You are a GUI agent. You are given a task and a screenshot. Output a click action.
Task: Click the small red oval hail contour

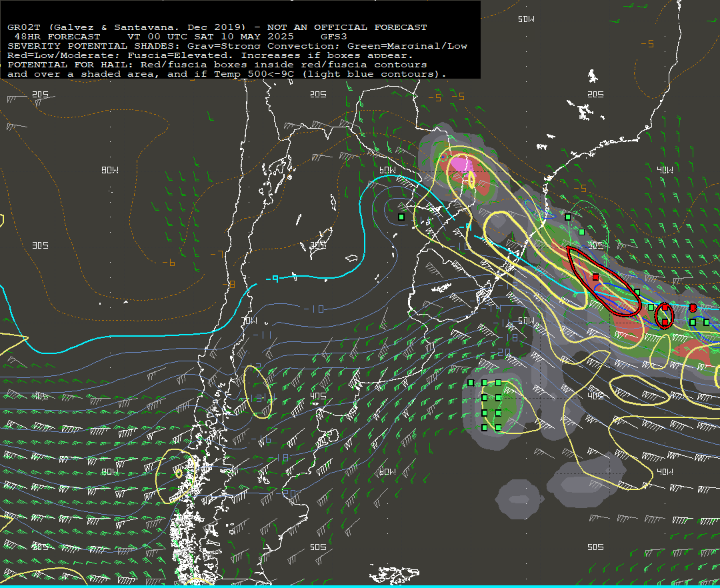coord(664,316)
